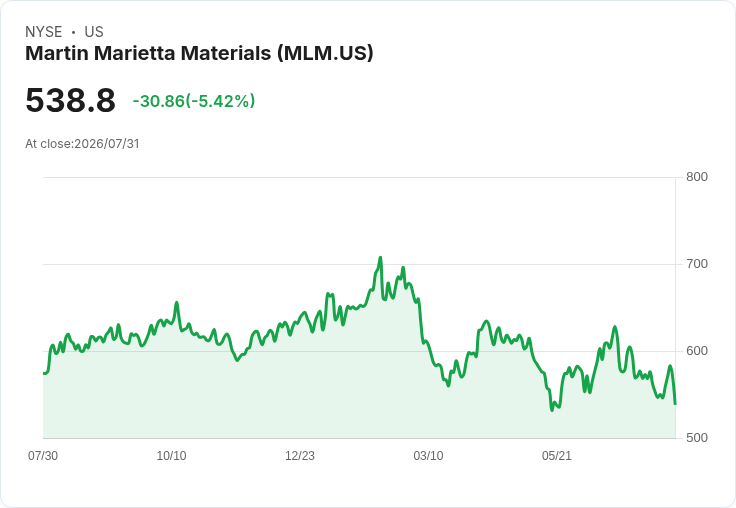
Task: Click the 03/10 date label on axis
Action: pyautogui.click(x=428, y=456)
